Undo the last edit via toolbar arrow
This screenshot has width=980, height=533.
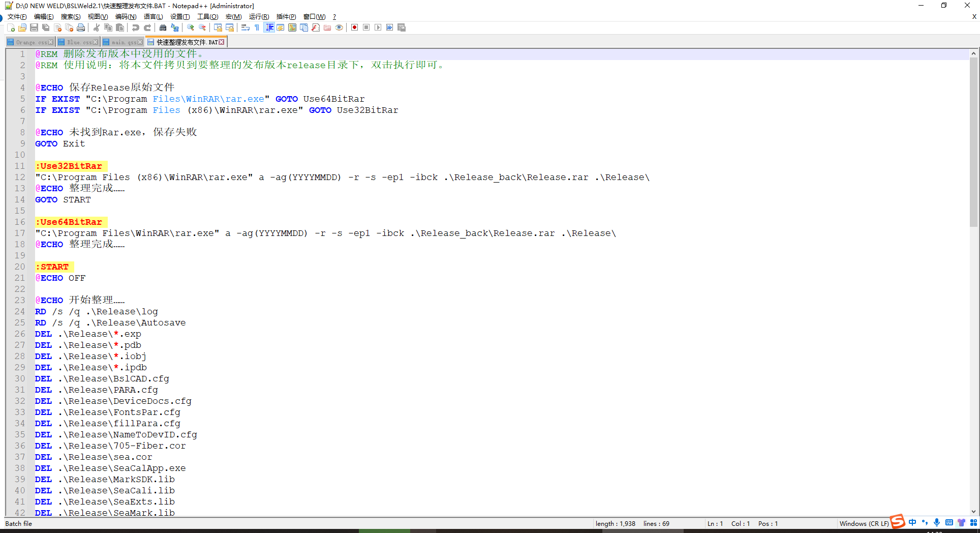(135, 27)
